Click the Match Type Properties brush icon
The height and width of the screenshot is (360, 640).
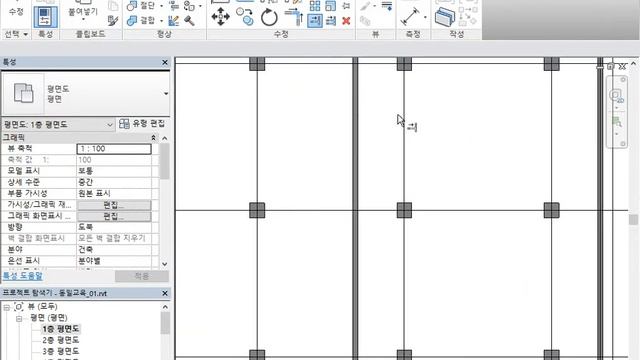[x=113, y=20]
